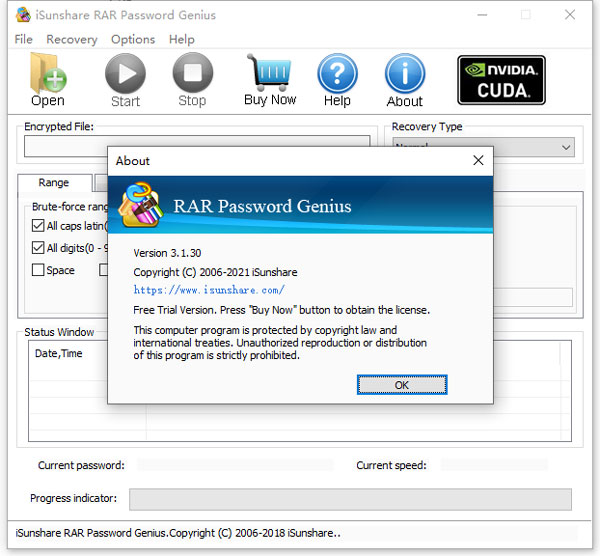The width and height of the screenshot is (600, 556).
Task: Expand the Recovery Type dropdown
Action: pos(566,147)
